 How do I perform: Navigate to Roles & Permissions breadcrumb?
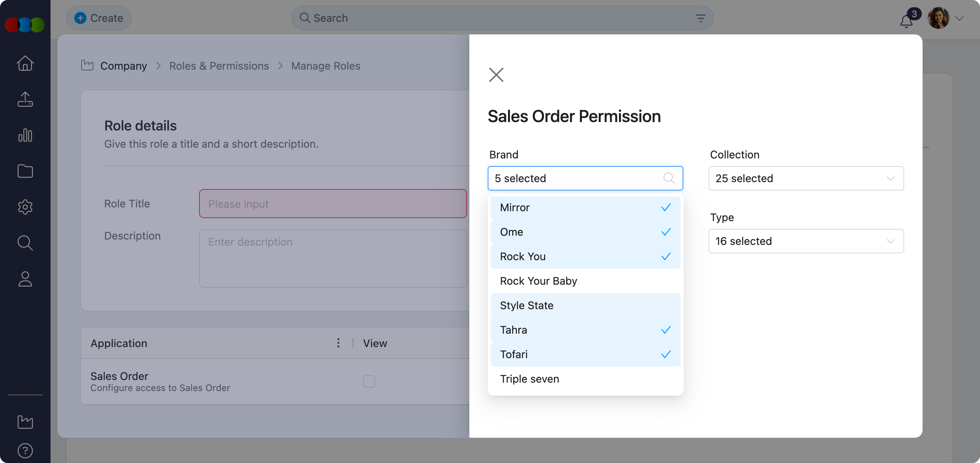click(219, 66)
